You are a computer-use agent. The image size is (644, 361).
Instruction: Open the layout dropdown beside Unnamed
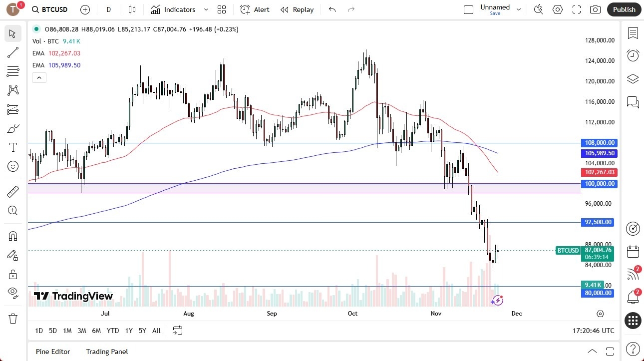(518, 8)
